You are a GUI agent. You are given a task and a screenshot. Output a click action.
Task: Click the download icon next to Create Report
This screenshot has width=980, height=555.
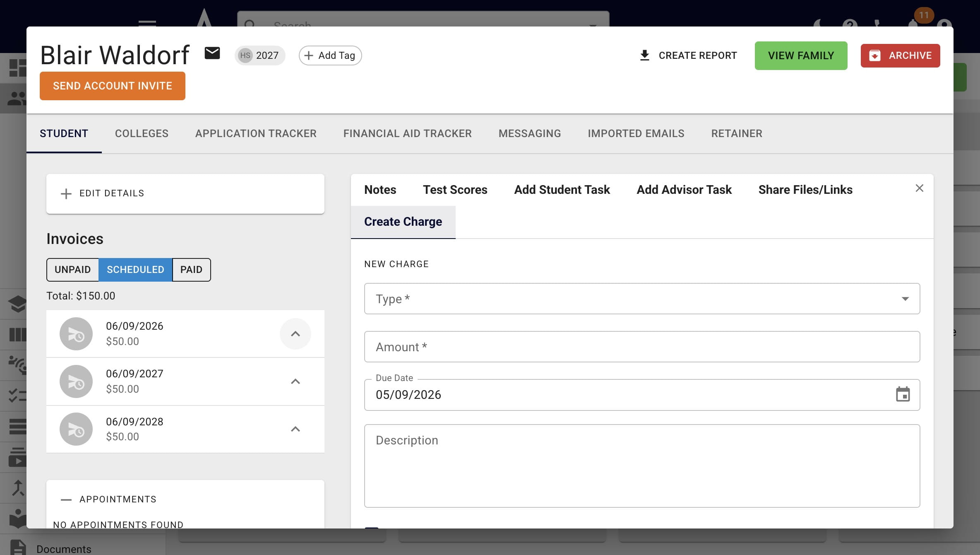point(644,55)
